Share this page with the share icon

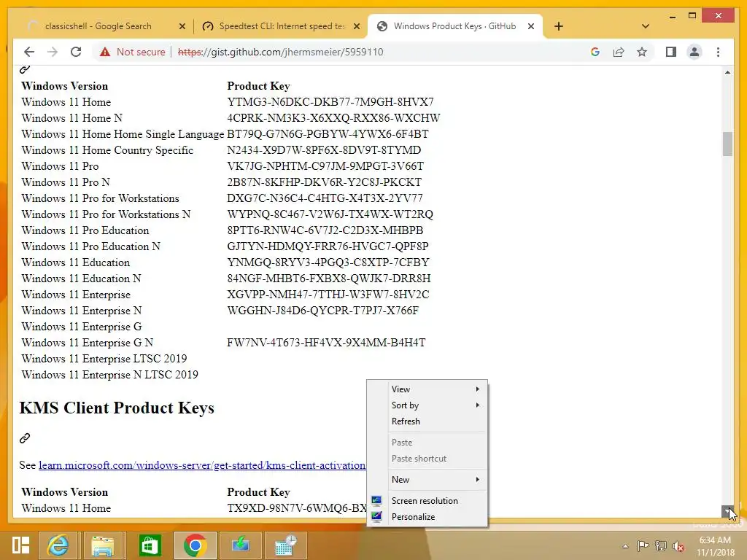619,52
